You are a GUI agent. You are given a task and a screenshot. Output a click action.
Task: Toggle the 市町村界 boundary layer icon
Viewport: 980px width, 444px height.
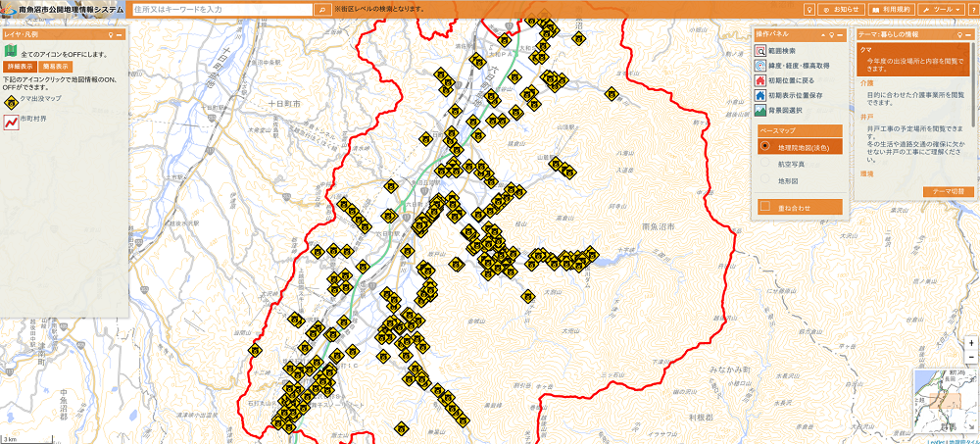pos(11,120)
